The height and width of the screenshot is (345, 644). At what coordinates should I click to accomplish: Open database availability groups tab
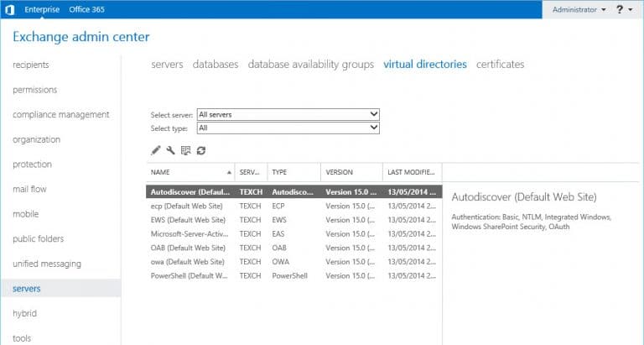pos(311,64)
